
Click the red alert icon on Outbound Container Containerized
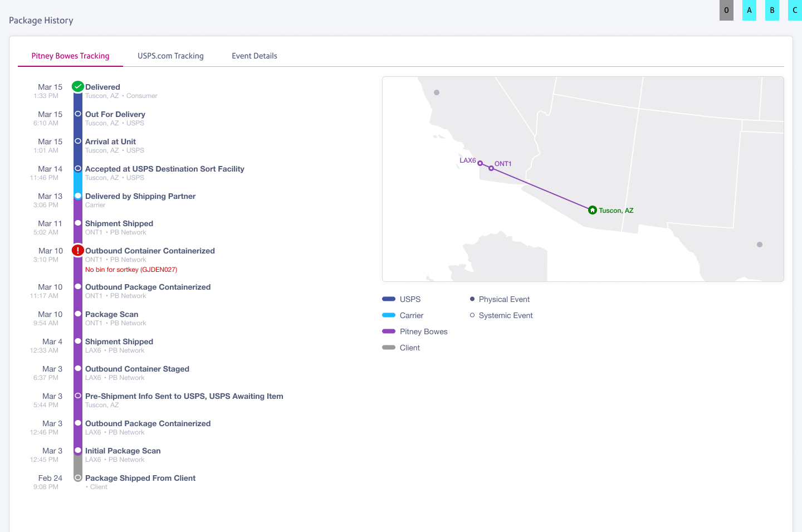coord(78,251)
